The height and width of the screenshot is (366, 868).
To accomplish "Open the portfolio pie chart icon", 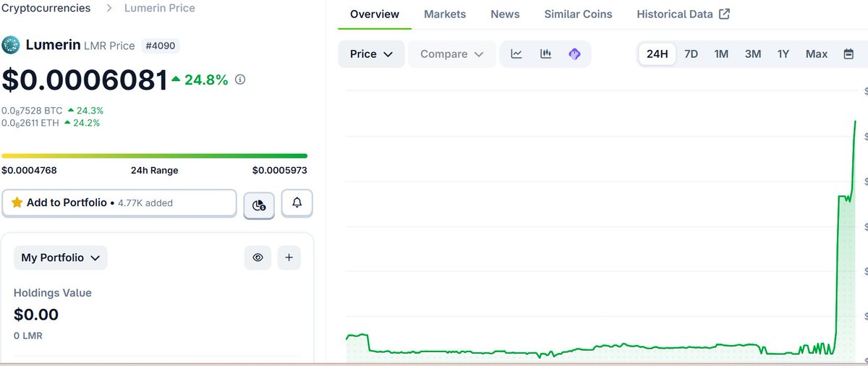I will 259,205.
